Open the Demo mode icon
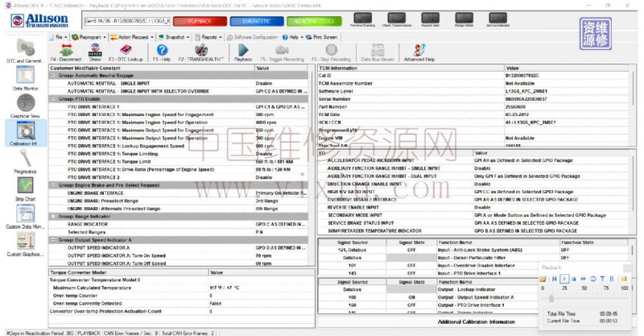The width and height of the screenshot is (644, 336). pyautogui.click(x=95, y=51)
